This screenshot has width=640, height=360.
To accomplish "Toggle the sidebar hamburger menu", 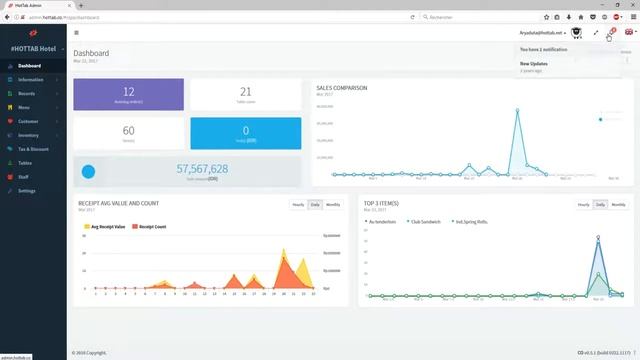I will click(76, 33).
